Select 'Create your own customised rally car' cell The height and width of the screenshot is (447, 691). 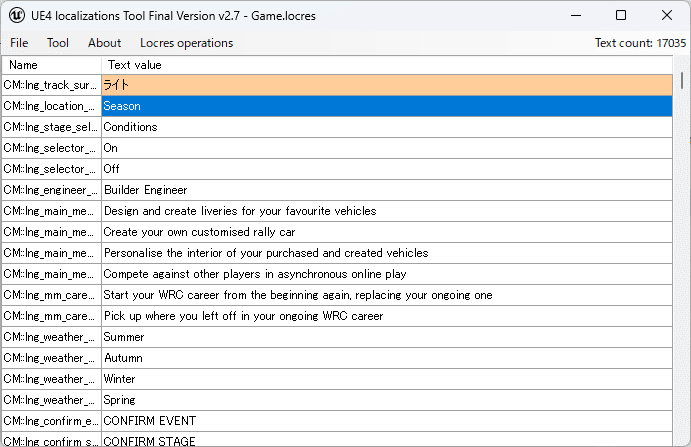coord(386,232)
